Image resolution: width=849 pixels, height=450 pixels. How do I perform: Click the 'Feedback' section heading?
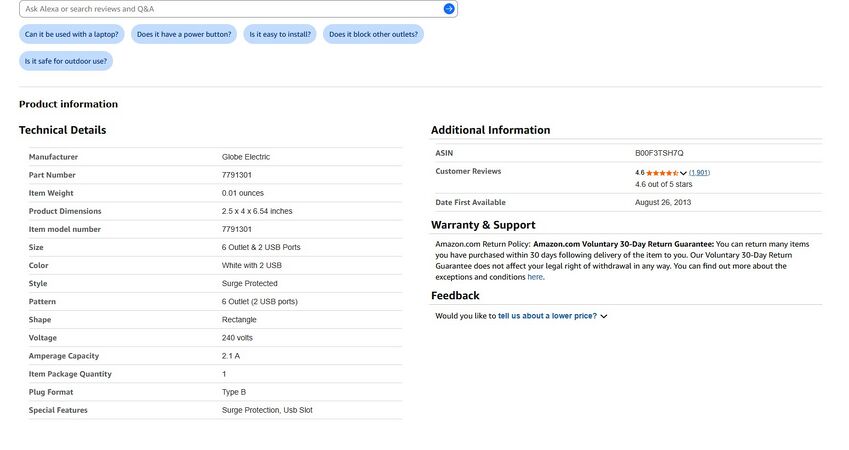coord(455,296)
